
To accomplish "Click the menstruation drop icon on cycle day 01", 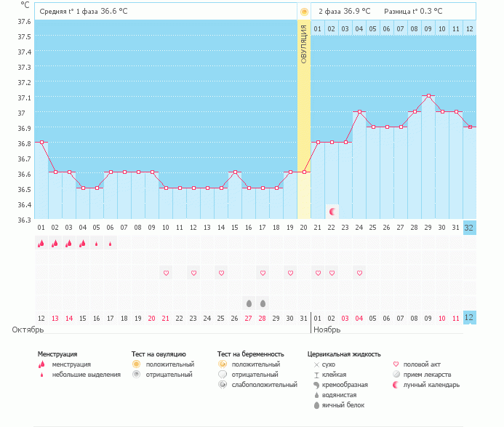I will coord(41,244).
